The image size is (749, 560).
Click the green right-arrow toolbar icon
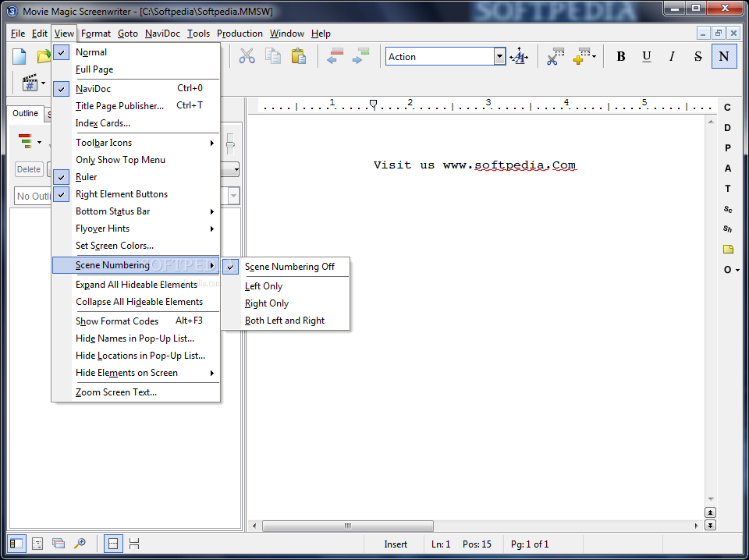360,56
